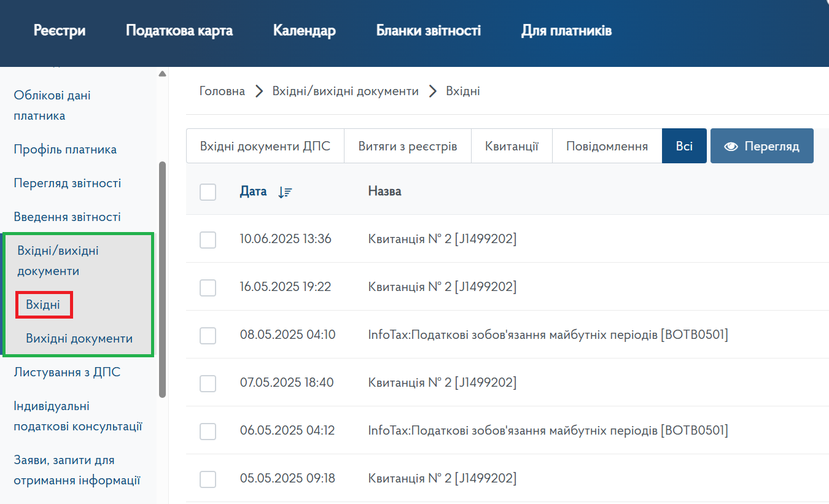The height and width of the screenshot is (504, 829).
Task: Toggle the select-all checkbox in header
Action: (208, 192)
